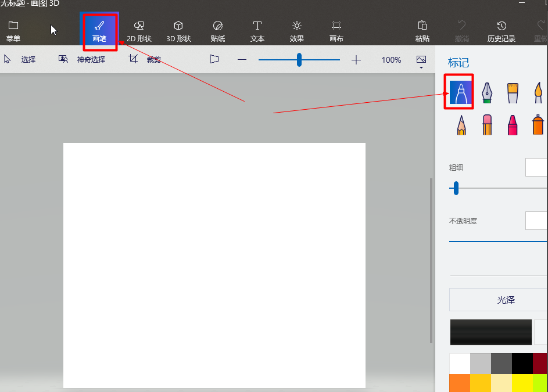This screenshot has height=392, width=548.
Task: Click the 选择 select tool
Action: pos(20,59)
